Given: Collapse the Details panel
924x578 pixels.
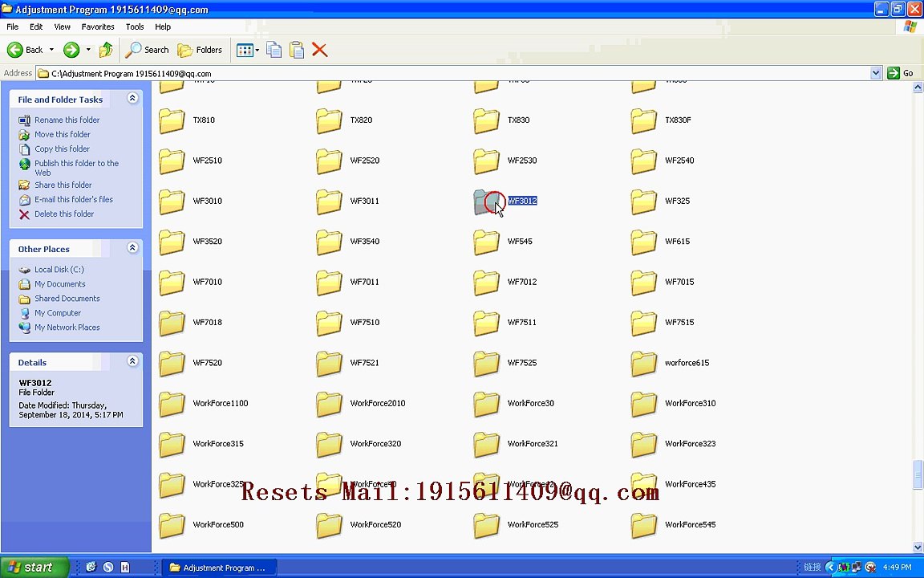Looking at the screenshot, I should point(132,361).
